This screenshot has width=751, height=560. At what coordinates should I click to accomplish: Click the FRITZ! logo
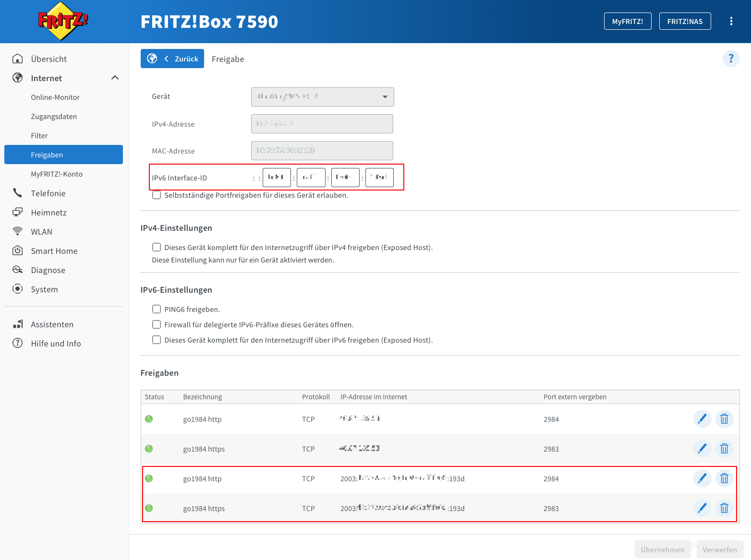click(x=63, y=21)
